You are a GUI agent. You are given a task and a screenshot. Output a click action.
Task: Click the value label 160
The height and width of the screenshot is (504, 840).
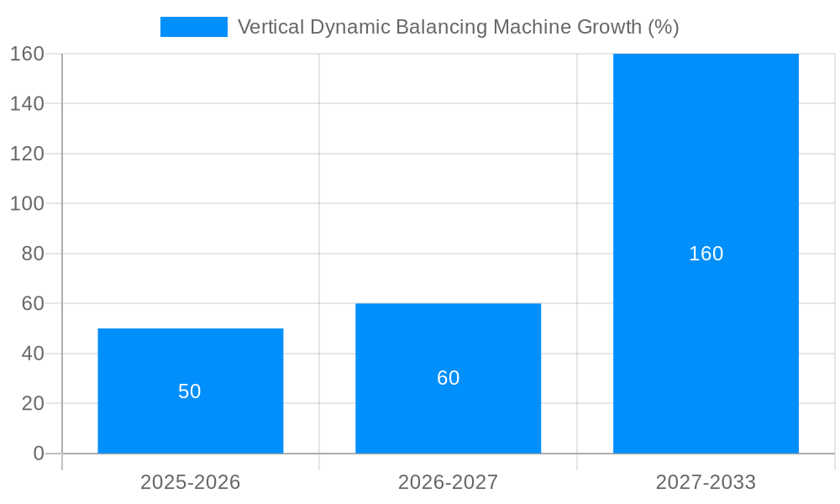point(706,253)
